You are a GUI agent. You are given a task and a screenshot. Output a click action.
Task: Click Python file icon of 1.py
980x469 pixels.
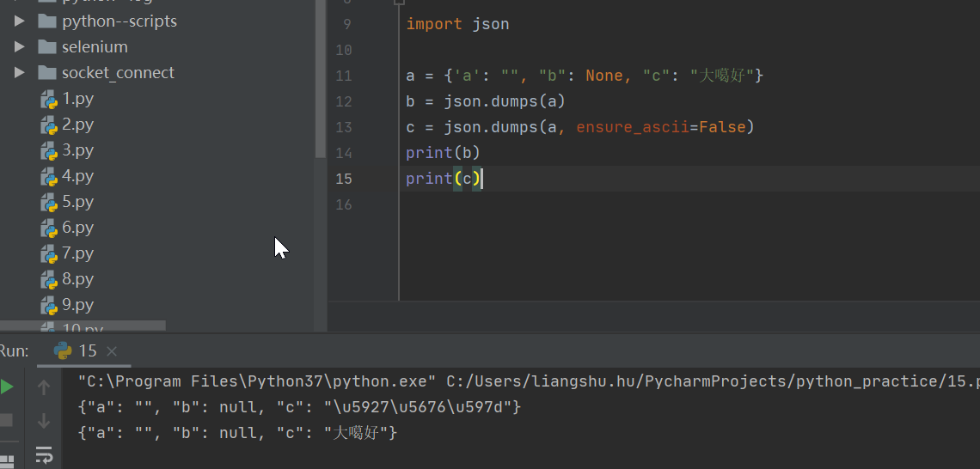[x=49, y=100]
